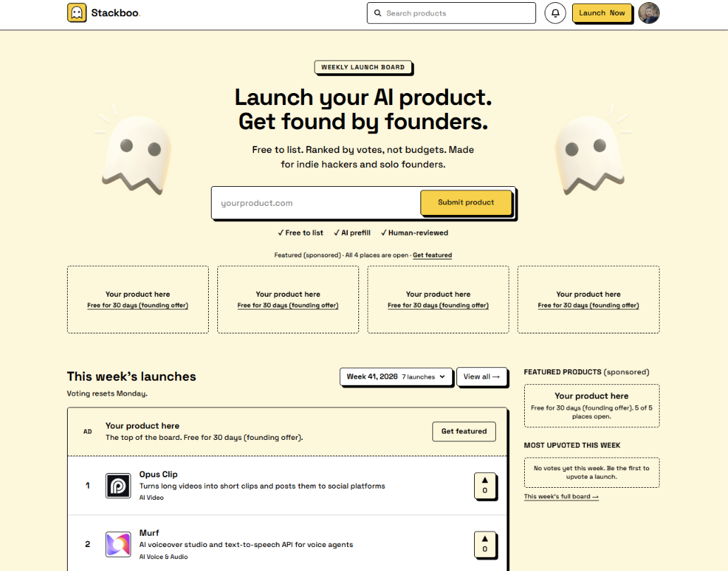This screenshot has height=571, width=728.
Task: Open the second 'Your product here' sponsored slot
Action: [288, 300]
